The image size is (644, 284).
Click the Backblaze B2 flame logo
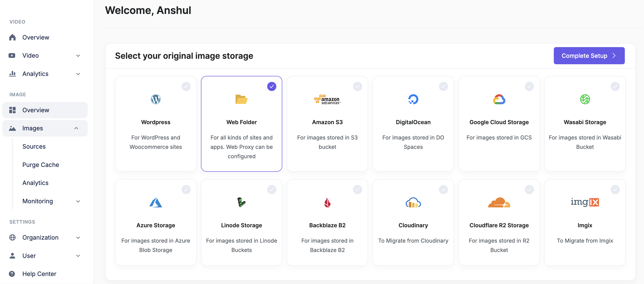click(x=327, y=202)
